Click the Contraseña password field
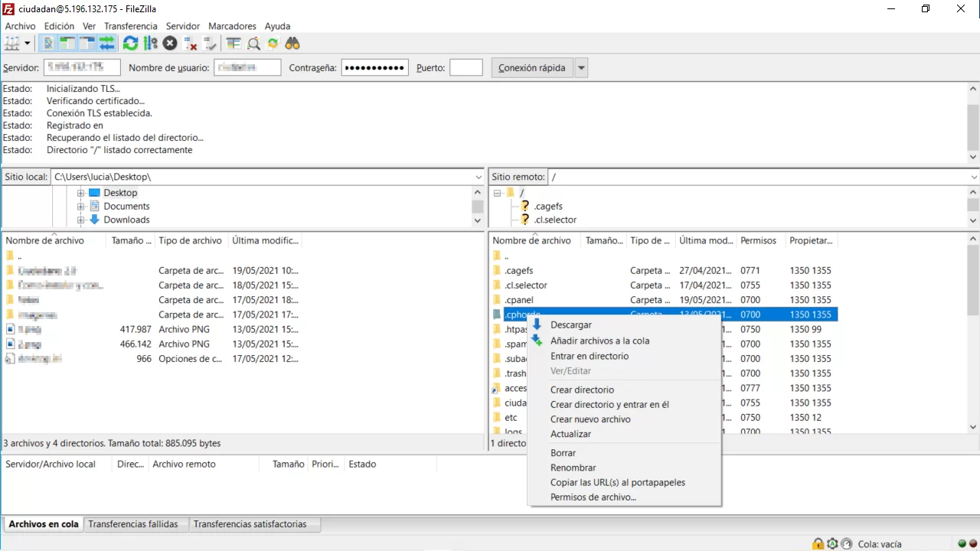Screen dimensions: 980x551 374,67
